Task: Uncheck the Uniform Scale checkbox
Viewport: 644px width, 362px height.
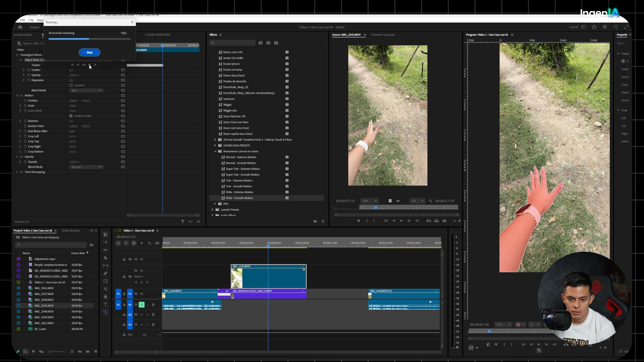Action: click(x=71, y=116)
